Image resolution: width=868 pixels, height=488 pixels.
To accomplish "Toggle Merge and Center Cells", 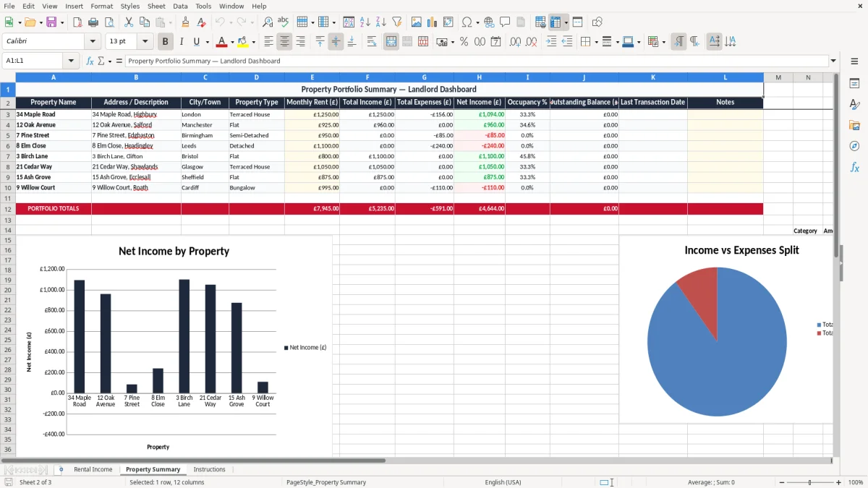I will [x=391, y=42].
